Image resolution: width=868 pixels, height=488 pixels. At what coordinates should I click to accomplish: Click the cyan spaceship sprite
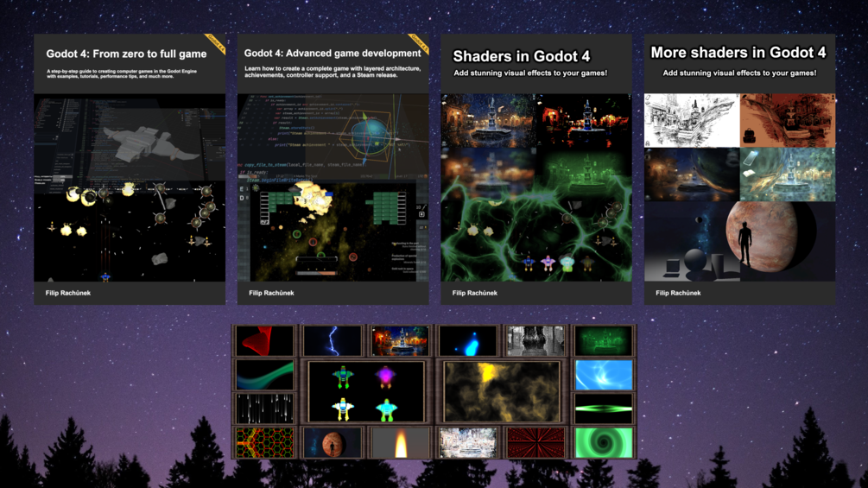click(x=386, y=410)
